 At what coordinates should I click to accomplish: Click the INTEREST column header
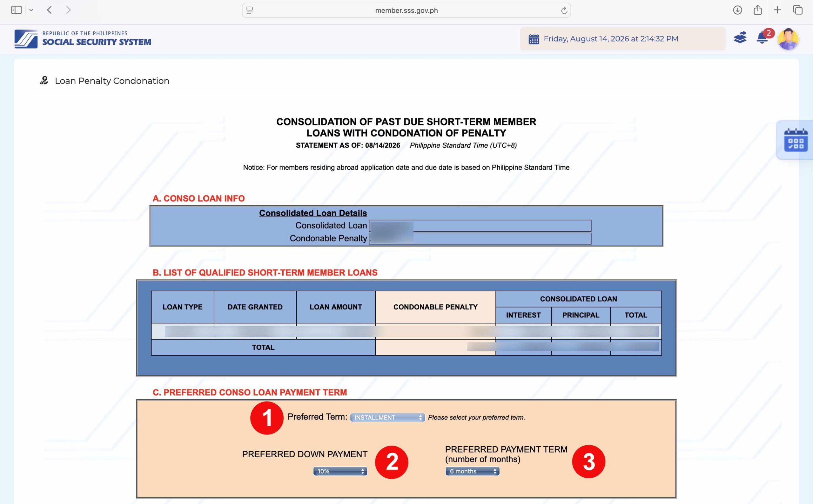[x=523, y=315]
